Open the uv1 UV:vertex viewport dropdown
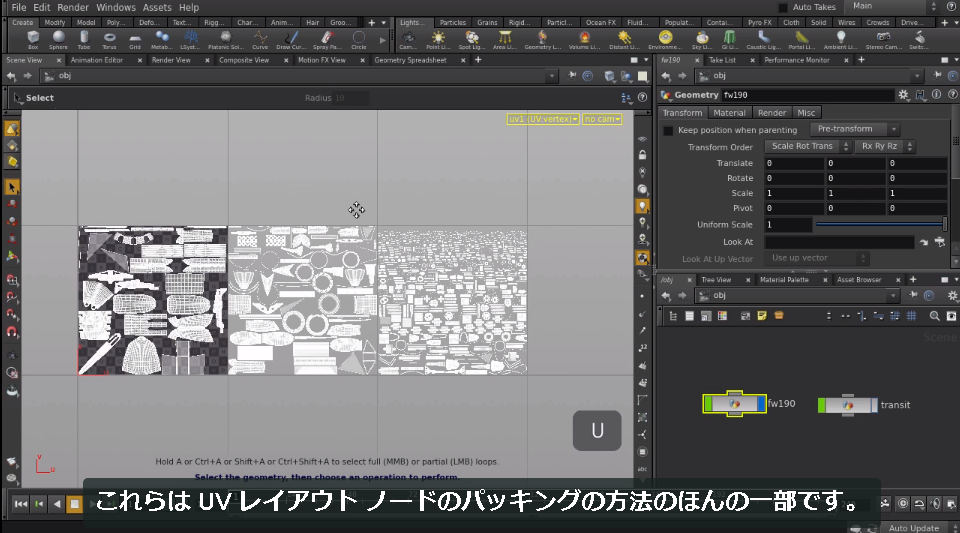This screenshot has width=960, height=533. click(x=543, y=119)
